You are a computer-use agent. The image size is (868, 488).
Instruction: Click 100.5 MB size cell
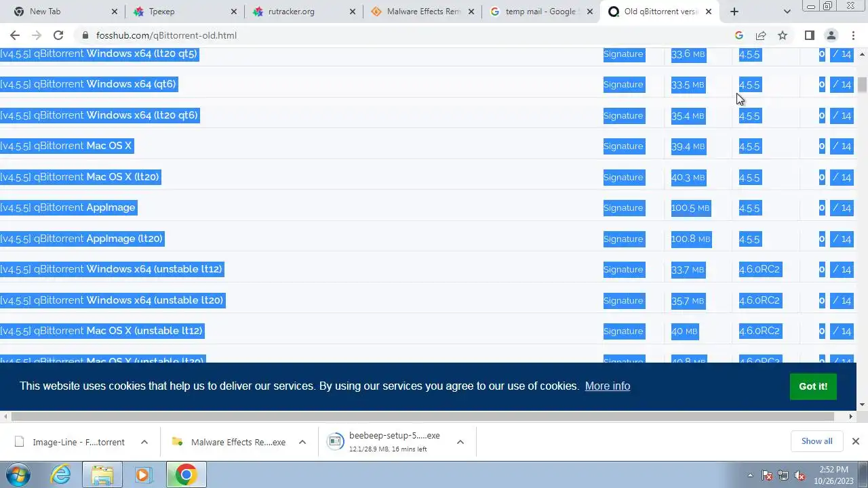point(690,208)
